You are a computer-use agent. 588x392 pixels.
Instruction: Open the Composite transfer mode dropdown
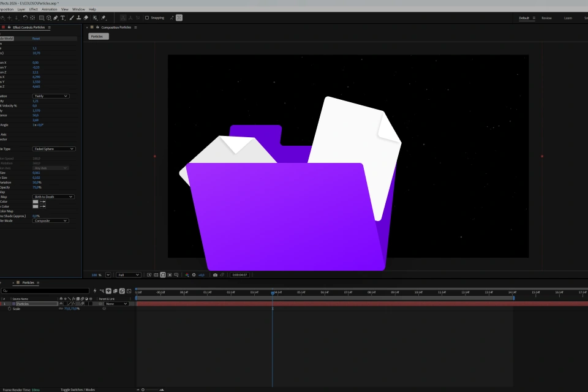pyautogui.click(x=51, y=221)
